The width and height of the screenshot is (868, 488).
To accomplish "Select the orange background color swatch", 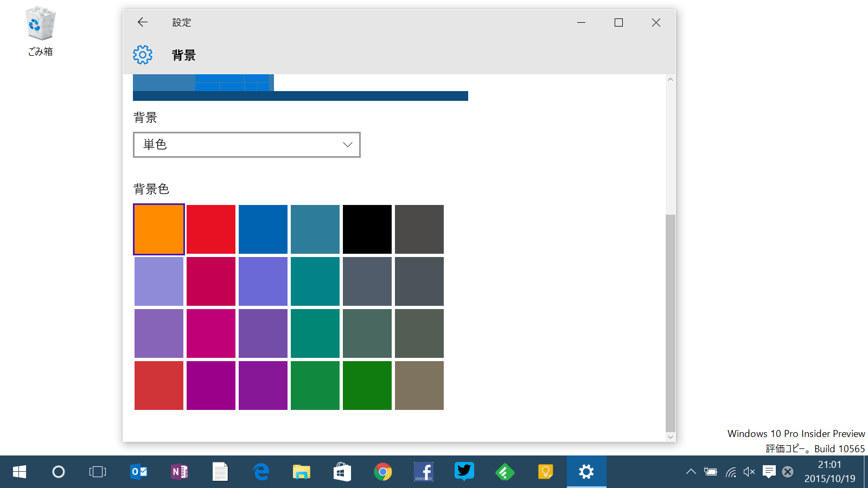I will click(x=159, y=229).
